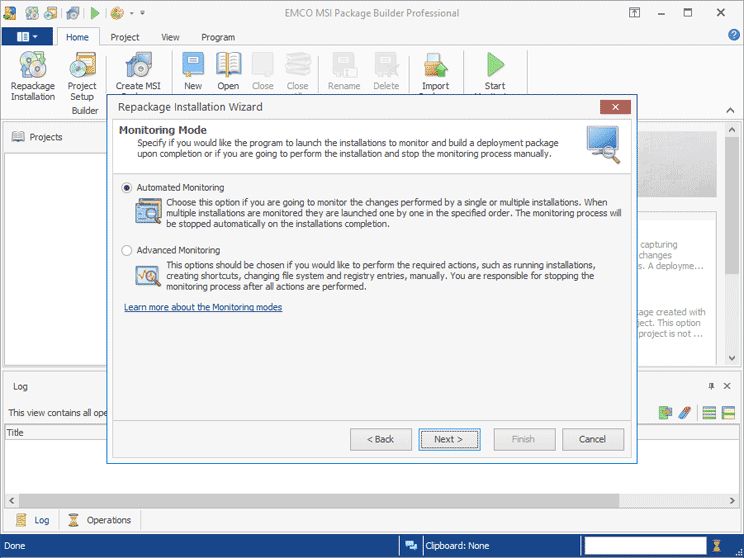Screen dimensions: 744x558
Task: Click the app logo in title bar
Action: point(9,13)
